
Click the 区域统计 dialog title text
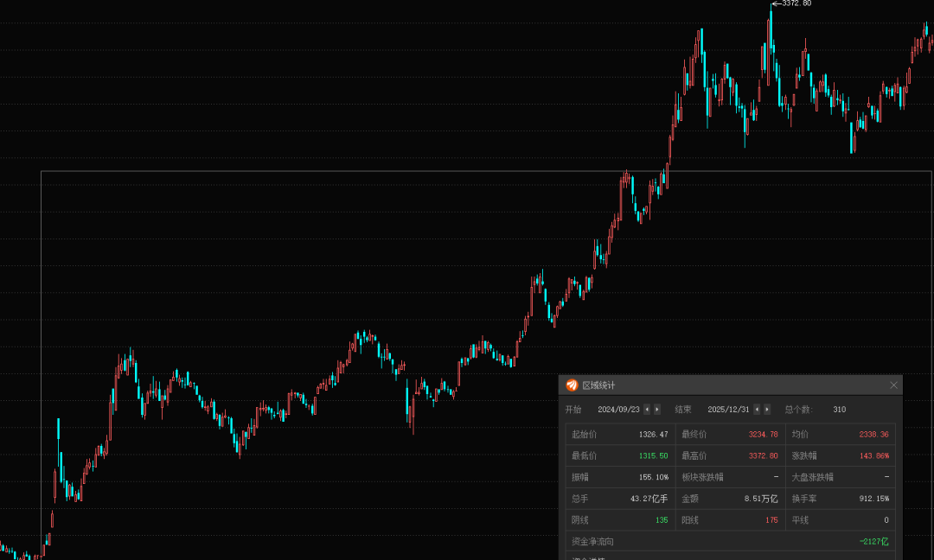(599, 385)
